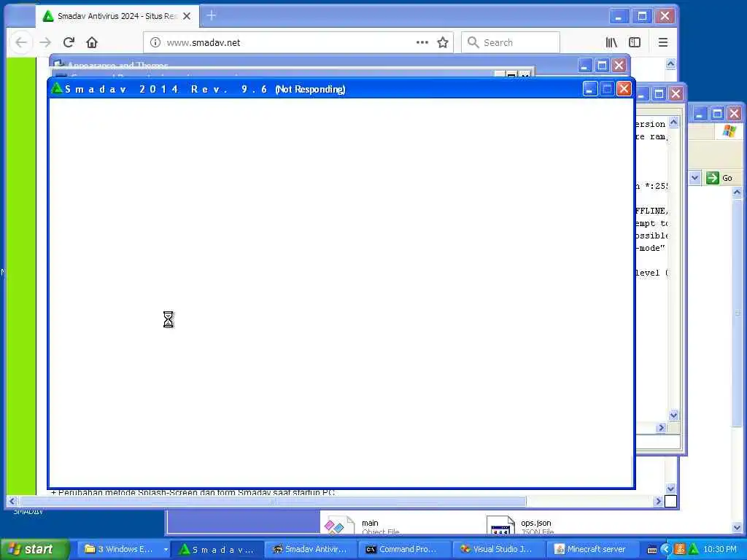The height and width of the screenshot is (560, 747).
Task: Maximize the Firefox window
Action: point(642,16)
